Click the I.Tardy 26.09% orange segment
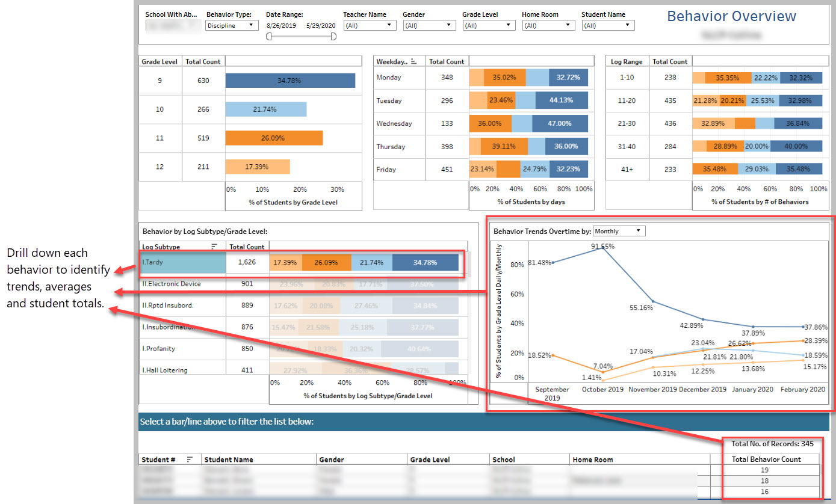The image size is (836, 504). coord(326,263)
